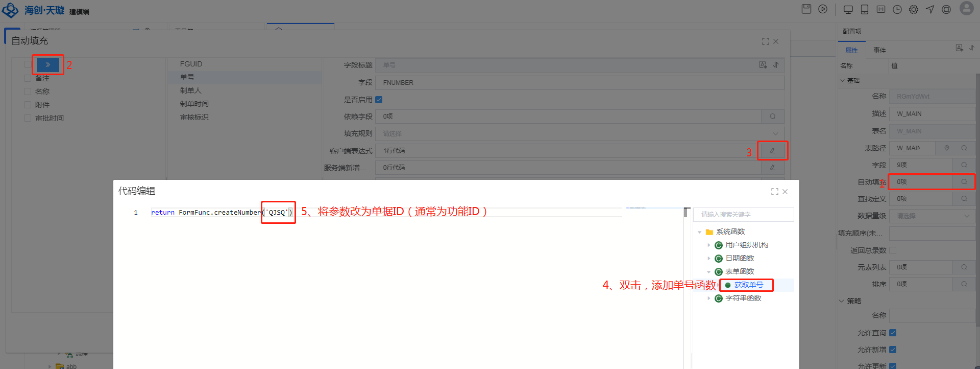The height and width of the screenshot is (369, 980).
Task: Click the run/preview play icon
Action: point(823,9)
